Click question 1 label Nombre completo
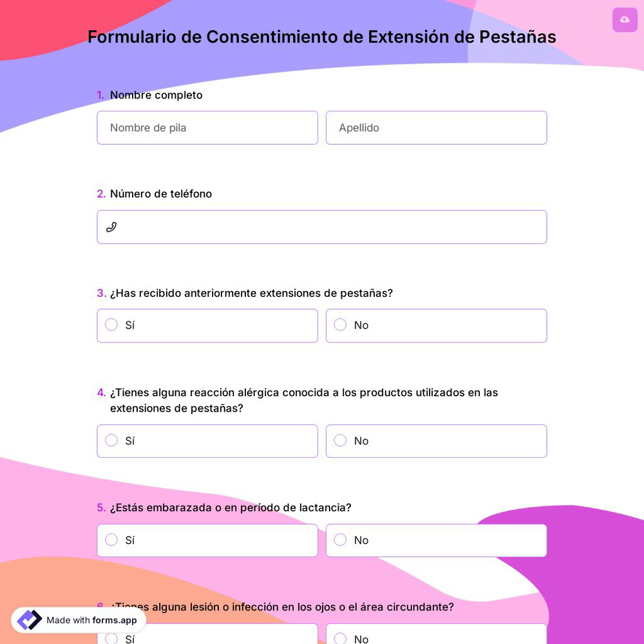The width and height of the screenshot is (644, 644). coord(156,95)
